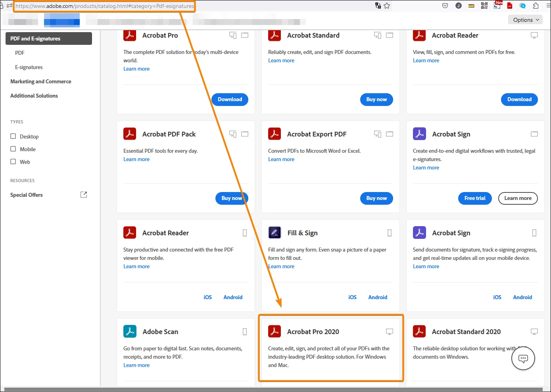Click the external-link icon beside Special Offers
The height and width of the screenshot is (392, 551).
(84, 194)
